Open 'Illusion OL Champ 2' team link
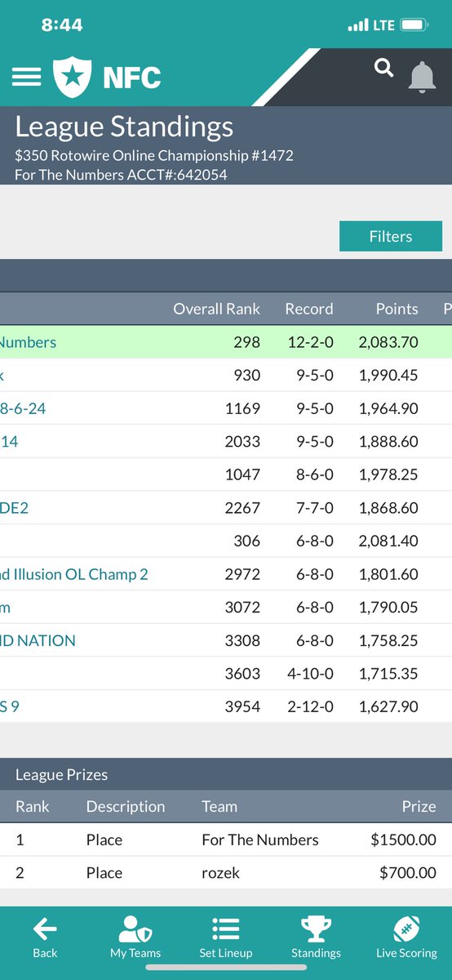 point(74,574)
